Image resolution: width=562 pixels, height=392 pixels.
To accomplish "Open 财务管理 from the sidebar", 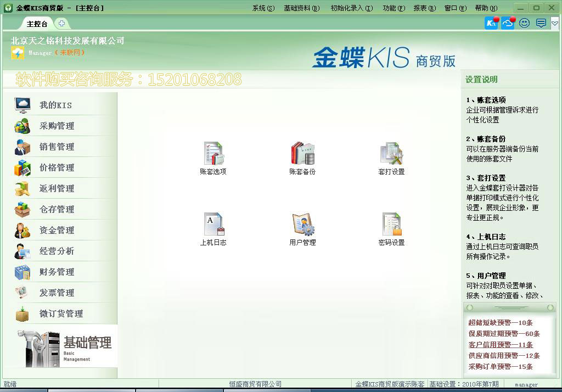I will pyautogui.click(x=55, y=272).
